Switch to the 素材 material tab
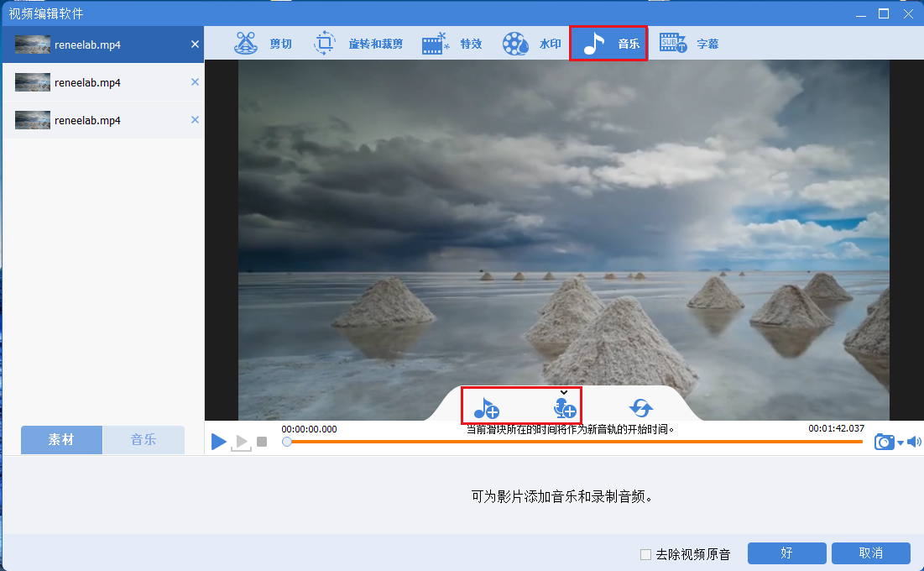 click(61, 439)
